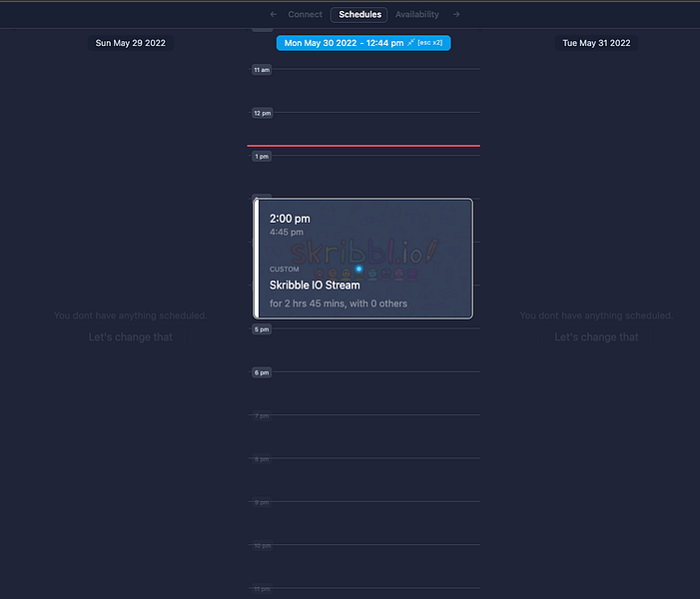Click the [esc x2] hint in date pill
The image size is (700, 599).
click(430, 42)
